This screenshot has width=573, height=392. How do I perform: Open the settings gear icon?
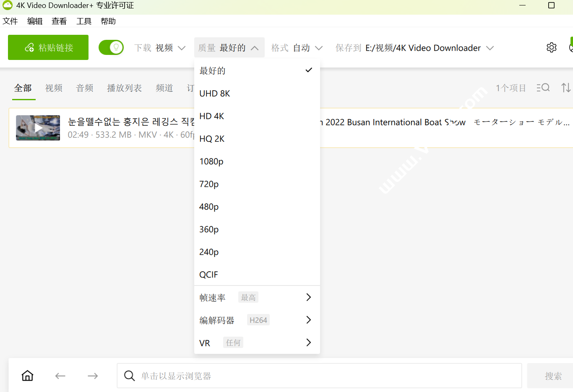coord(552,48)
